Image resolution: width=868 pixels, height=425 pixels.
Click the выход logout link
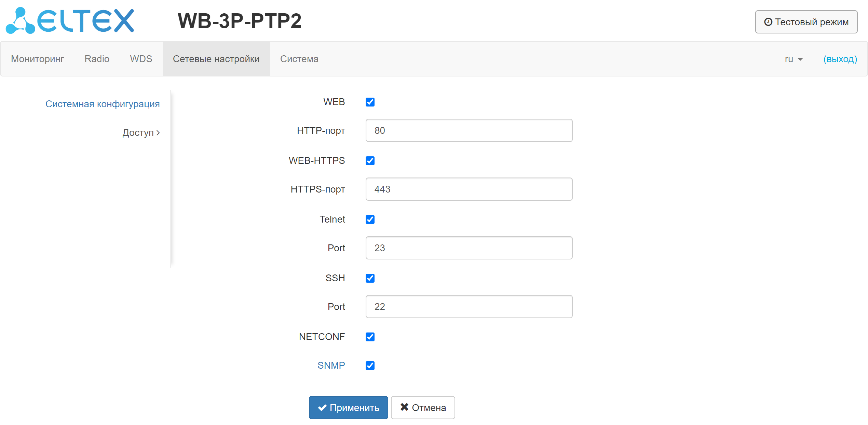840,59
